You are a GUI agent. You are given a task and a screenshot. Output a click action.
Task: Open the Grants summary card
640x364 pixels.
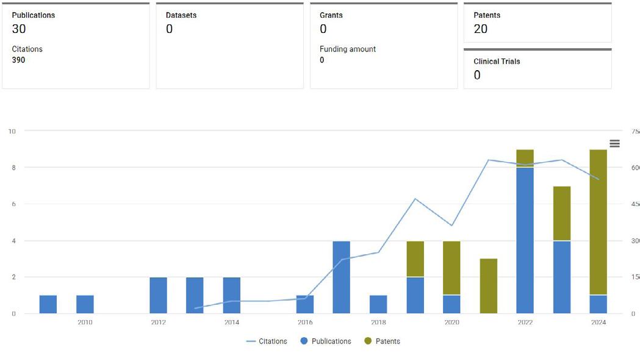(384, 46)
